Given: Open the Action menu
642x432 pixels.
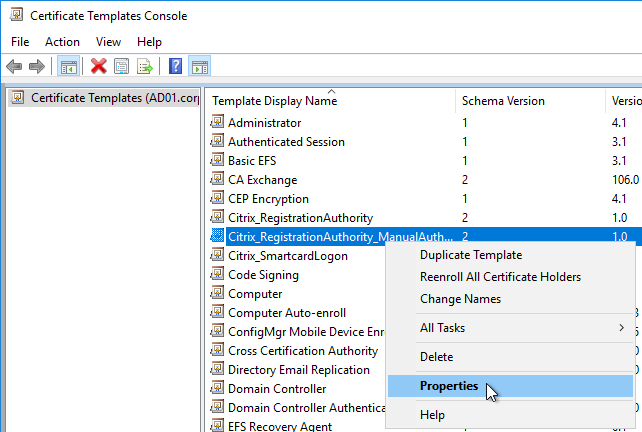Looking at the screenshot, I should click(x=62, y=42).
